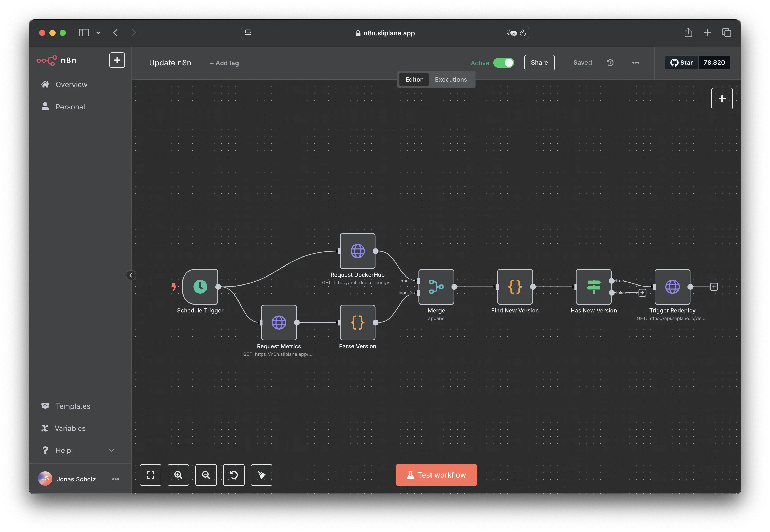The image size is (770, 532).
Task: Collapse the sidebar with the arrow handle
Action: click(x=131, y=275)
